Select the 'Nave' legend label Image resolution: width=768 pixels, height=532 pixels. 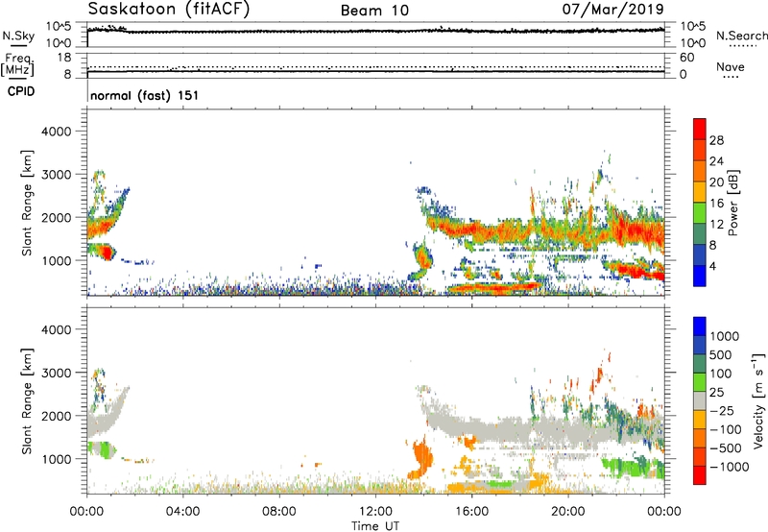point(731,67)
